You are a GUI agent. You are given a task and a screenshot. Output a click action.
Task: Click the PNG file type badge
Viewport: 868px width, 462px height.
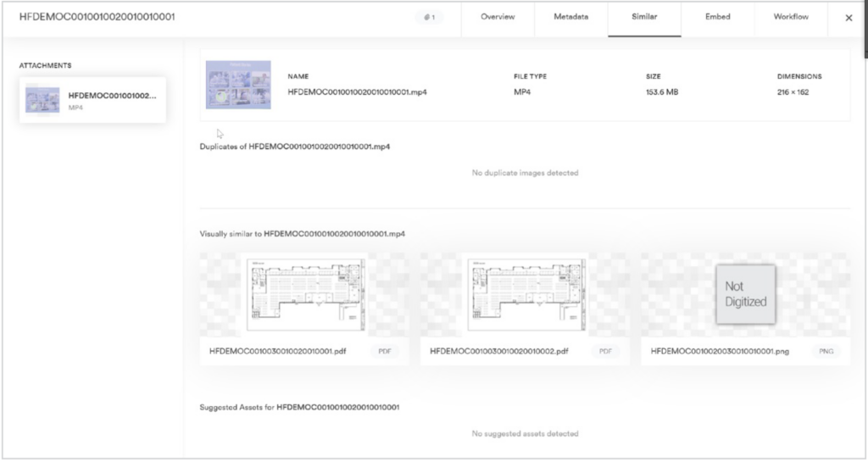click(826, 351)
